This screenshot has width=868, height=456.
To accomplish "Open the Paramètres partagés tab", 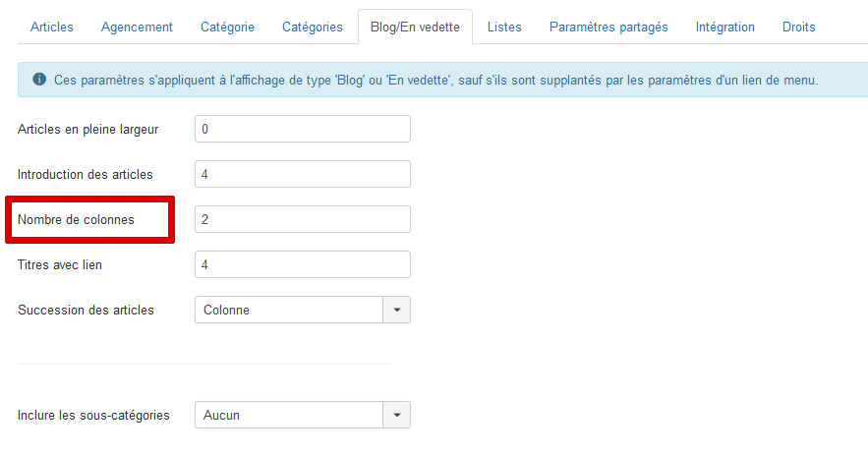I will coord(608,28).
